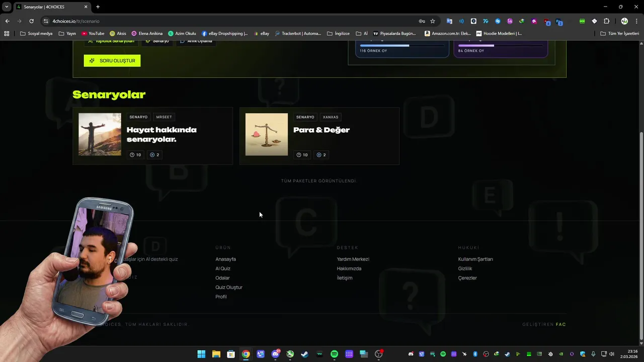Click the sunrise thumbnail of Hayat hakkında senaryolar
This screenshot has height=362, width=644.
click(100, 134)
